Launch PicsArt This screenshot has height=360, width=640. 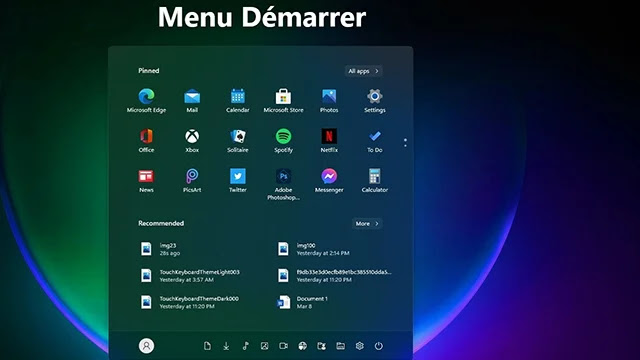(x=192, y=180)
